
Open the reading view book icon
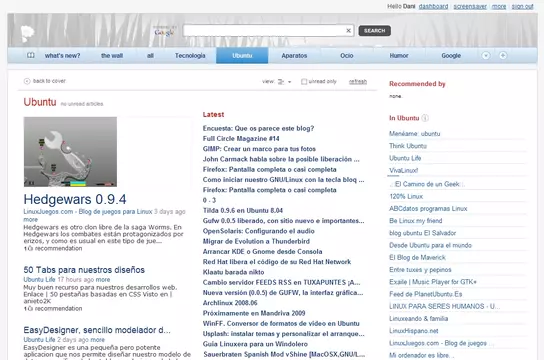[31, 55]
